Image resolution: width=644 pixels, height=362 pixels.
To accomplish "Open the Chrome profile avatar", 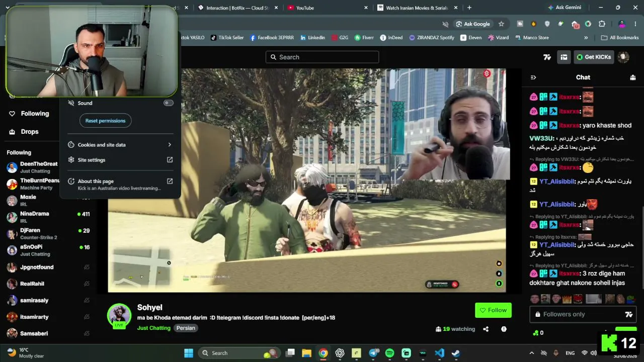I will 622,24.
